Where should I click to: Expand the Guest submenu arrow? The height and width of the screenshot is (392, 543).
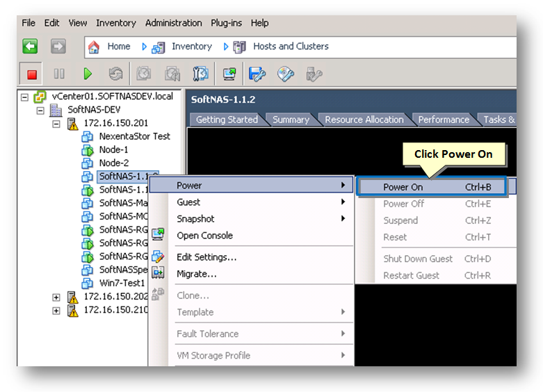click(343, 202)
